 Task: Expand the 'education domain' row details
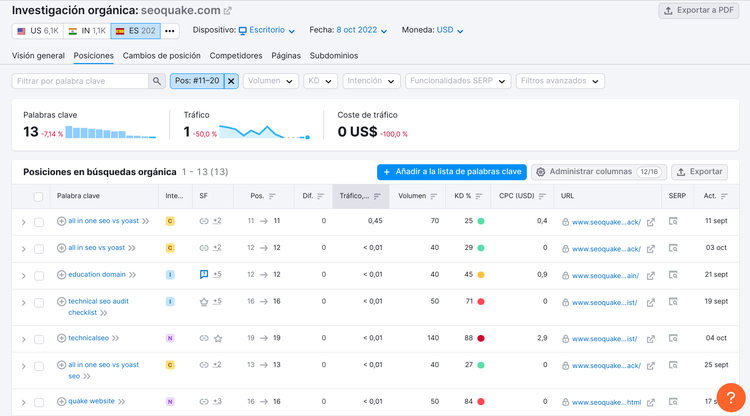pyautogui.click(x=23, y=276)
